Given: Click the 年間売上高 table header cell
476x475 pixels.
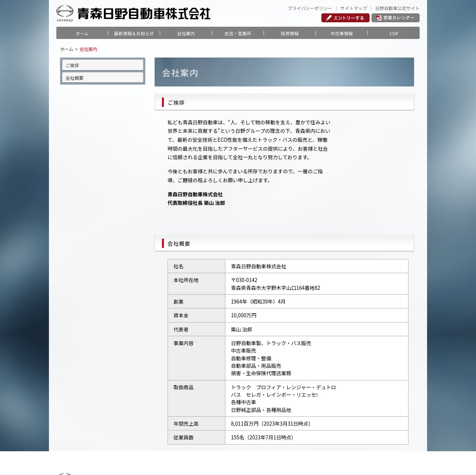Looking at the screenshot, I should pos(196,423).
